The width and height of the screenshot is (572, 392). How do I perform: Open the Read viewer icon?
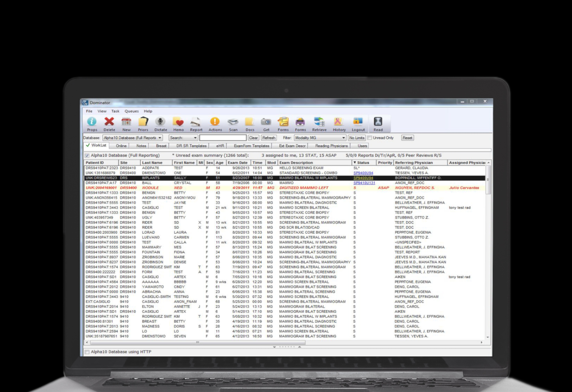378,124
